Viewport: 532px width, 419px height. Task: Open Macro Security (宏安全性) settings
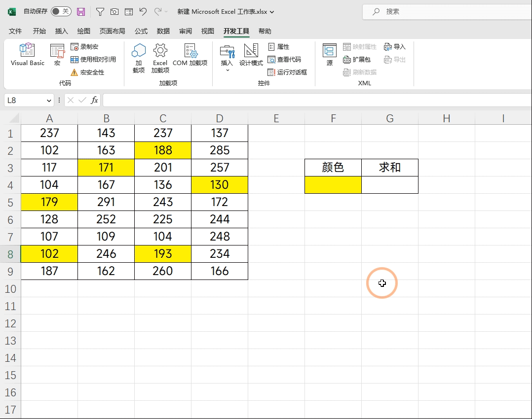coord(87,72)
